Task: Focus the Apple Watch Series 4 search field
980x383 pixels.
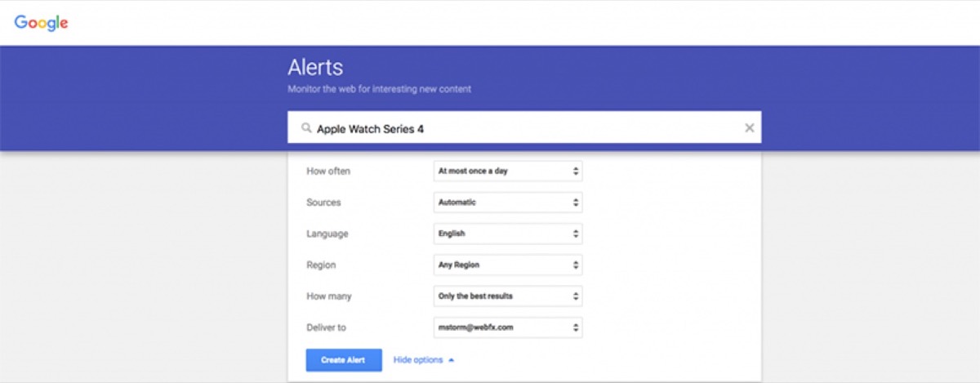Action: [523, 128]
